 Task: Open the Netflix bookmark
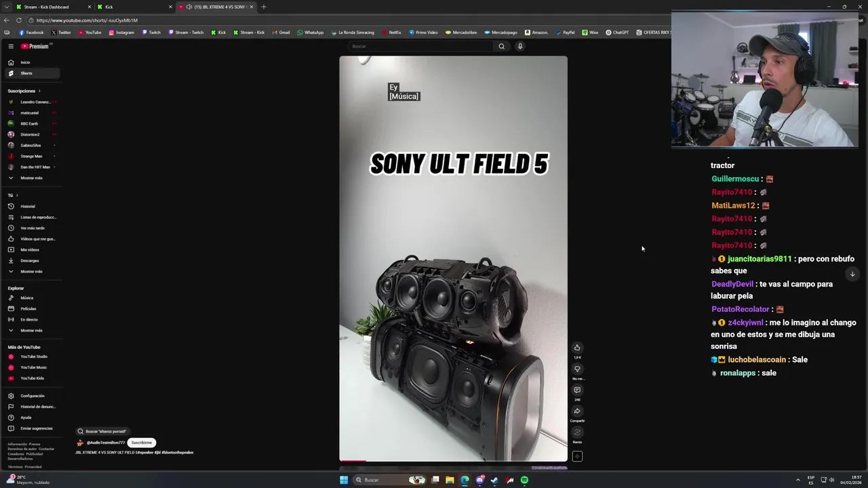point(391,33)
